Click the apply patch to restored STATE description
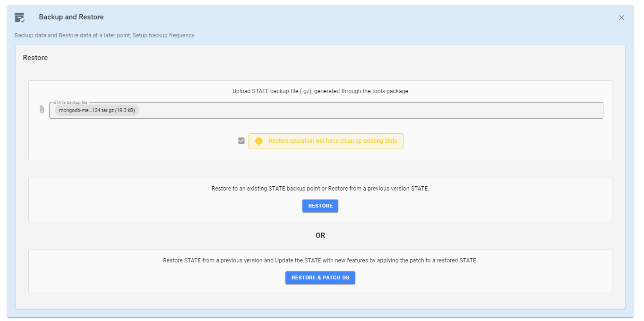The width and height of the screenshot is (644, 321). (320, 260)
